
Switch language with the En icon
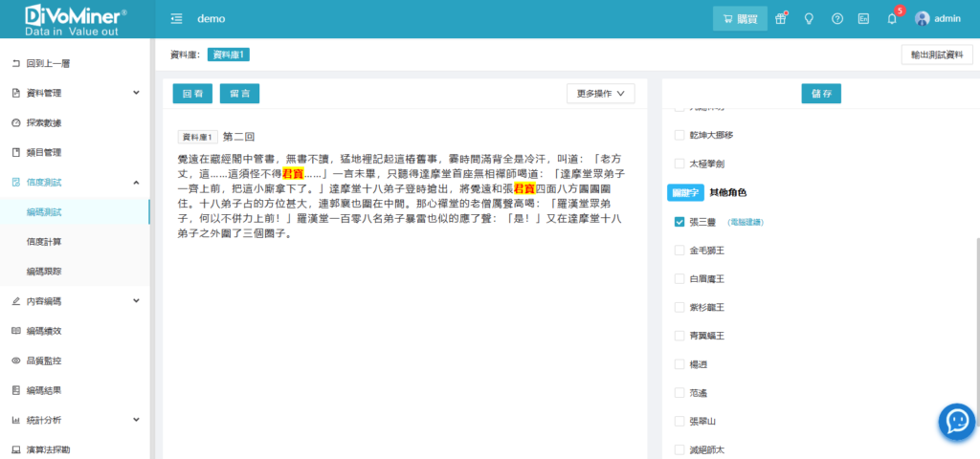(863, 19)
